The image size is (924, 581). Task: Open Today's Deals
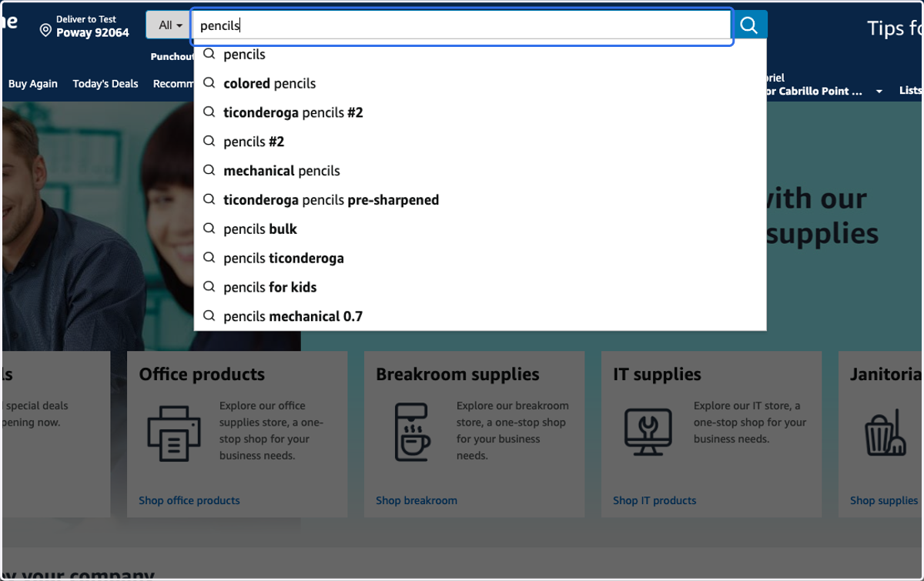(x=105, y=84)
